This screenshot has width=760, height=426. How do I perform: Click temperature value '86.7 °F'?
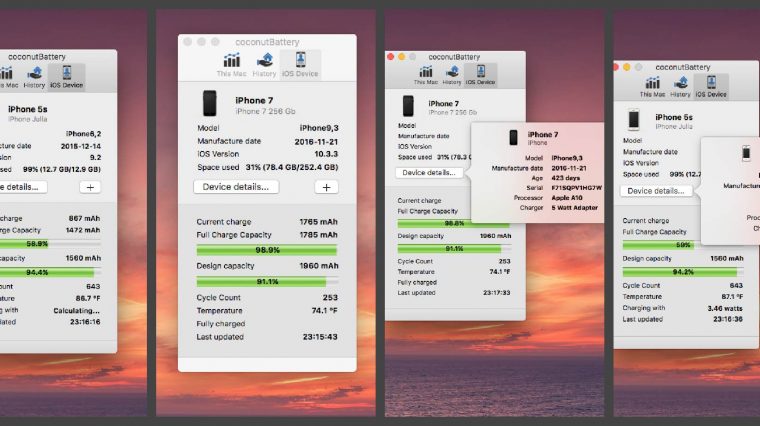point(88,299)
